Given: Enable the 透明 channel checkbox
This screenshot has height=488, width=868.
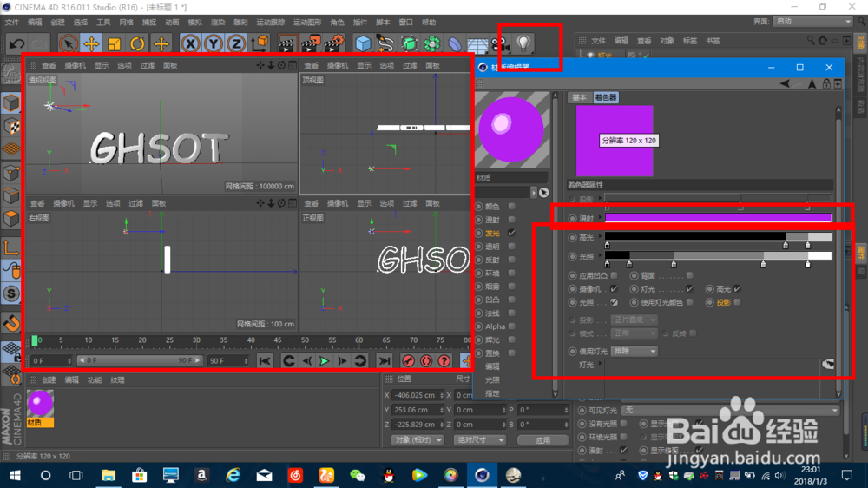Looking at the screenshot, I should pos(512,246).
